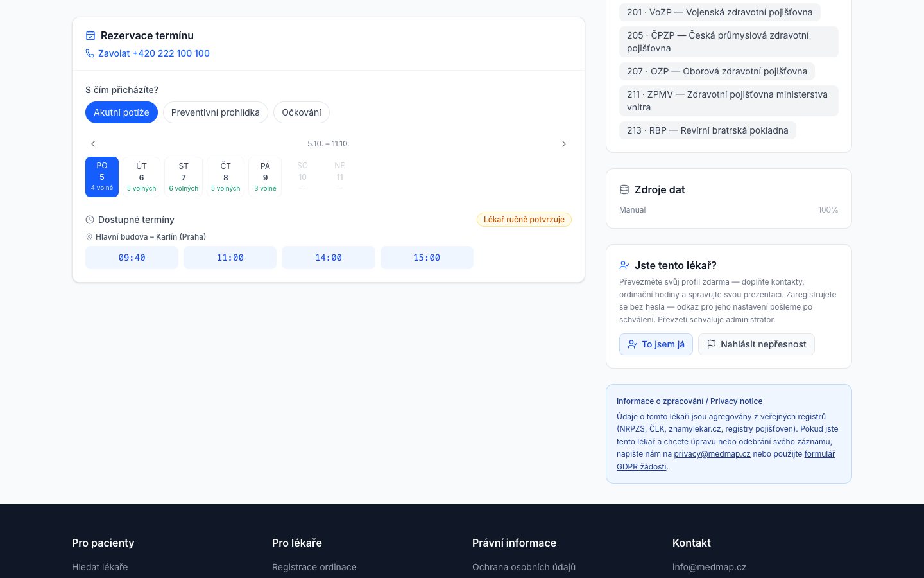The width and height of the screenshot is (924, 578).
Task: Open Registrace ordinace footer link
Action: [314, 567]
